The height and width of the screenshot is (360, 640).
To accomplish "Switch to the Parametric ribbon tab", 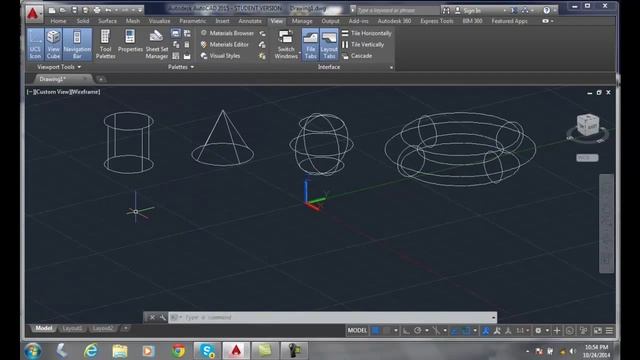I will point(193,21).
